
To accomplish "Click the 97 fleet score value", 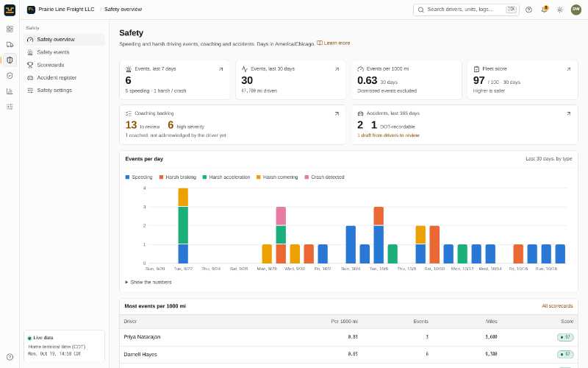I will click(479, 80).
